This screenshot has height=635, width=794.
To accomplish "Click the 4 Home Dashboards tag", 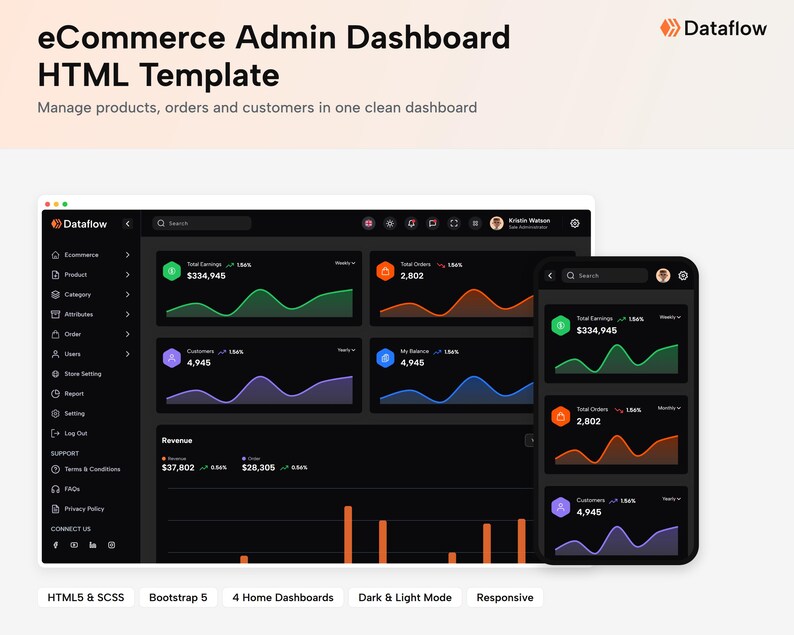I will (x=283, y=598).
